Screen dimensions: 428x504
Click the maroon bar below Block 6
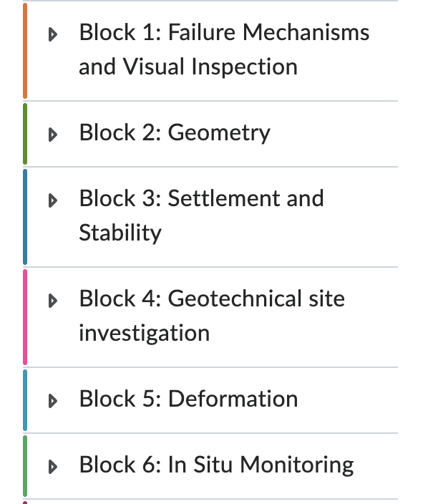point(25,503)
